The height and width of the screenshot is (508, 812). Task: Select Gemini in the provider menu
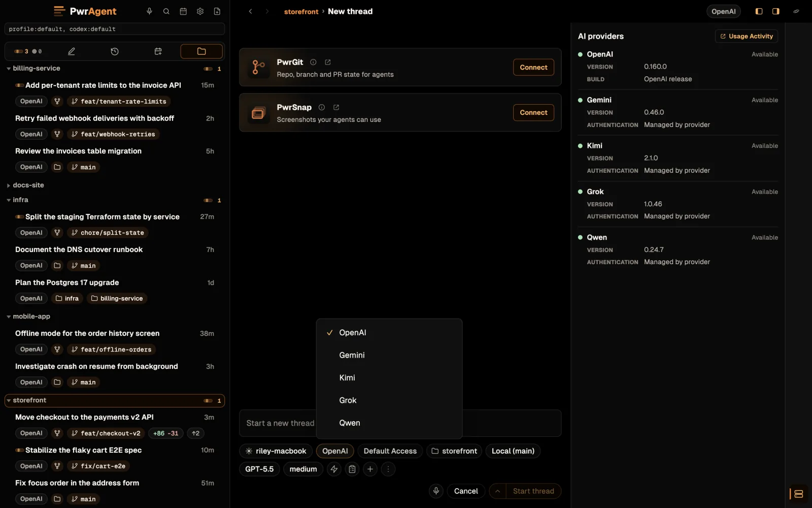(x=389, y=355)
